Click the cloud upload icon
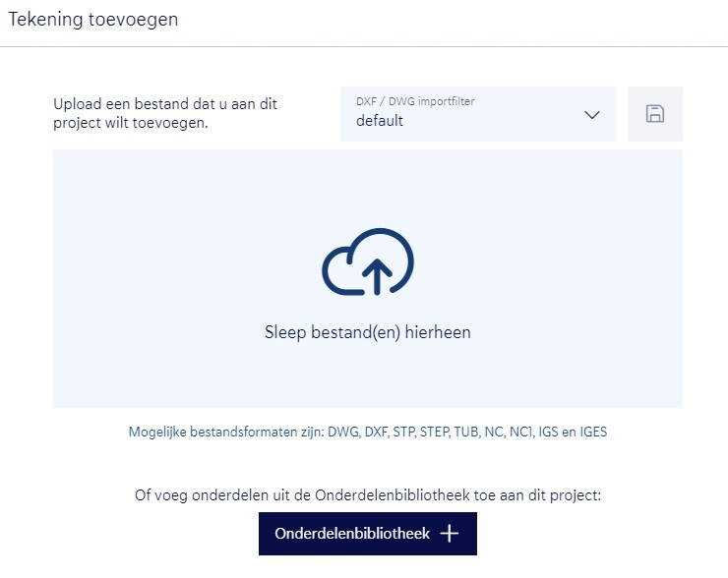The width and height of the screenshot is (728, 578). click(x=368, y=261)
